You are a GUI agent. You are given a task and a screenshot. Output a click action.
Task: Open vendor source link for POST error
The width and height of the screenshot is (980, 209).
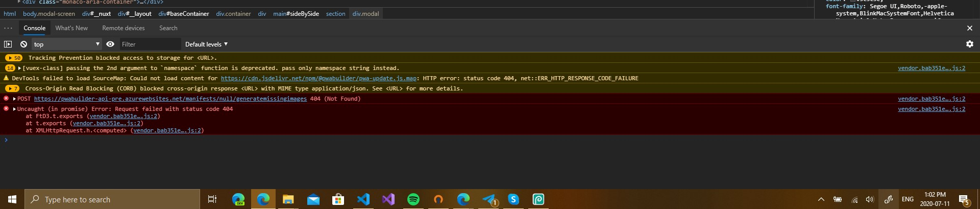[x=932, y=99]
